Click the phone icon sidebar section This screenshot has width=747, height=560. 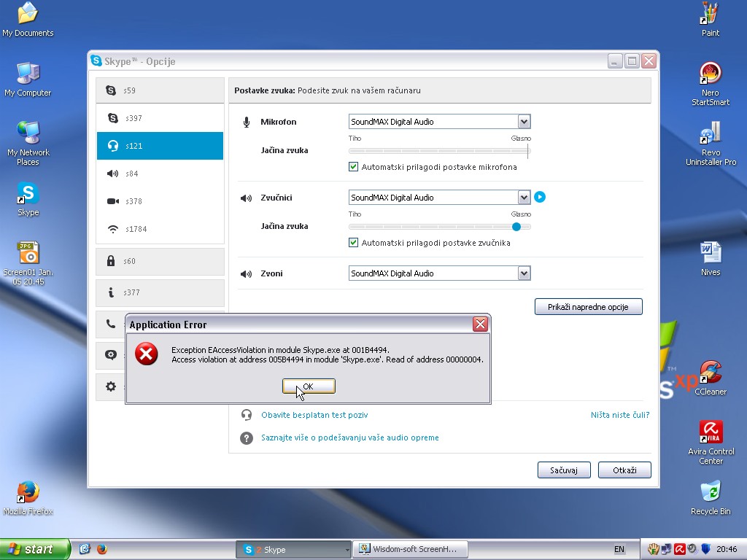click(111, 324)
